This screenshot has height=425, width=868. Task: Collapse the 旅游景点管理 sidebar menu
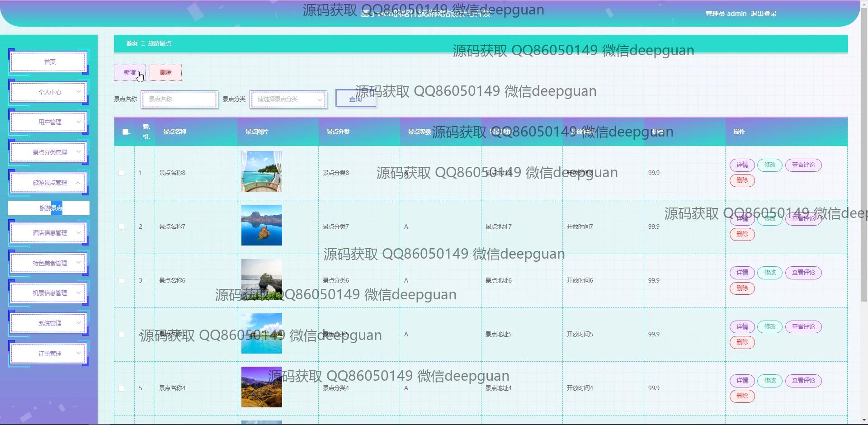tap(48, 183)
